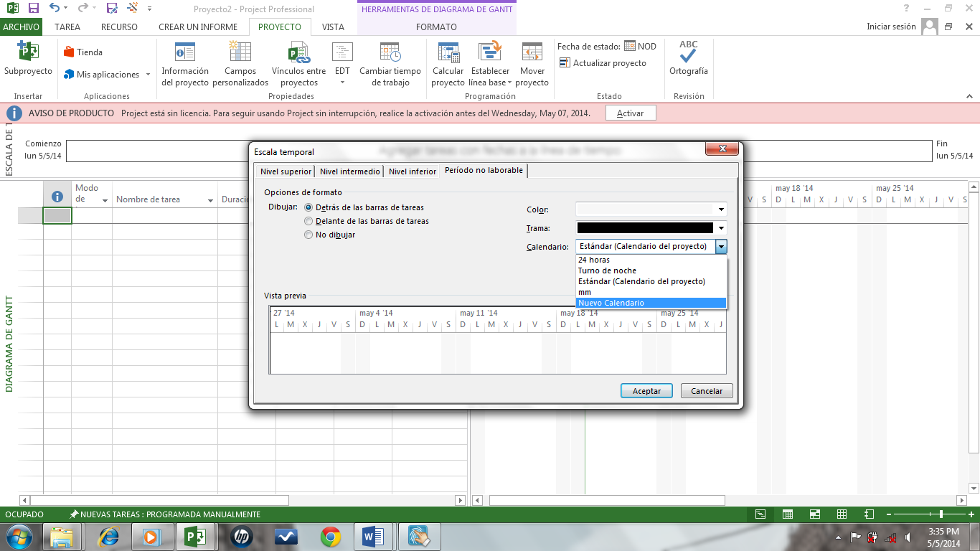Open Nombre de tarea column filter arrow

coord(211,200)
